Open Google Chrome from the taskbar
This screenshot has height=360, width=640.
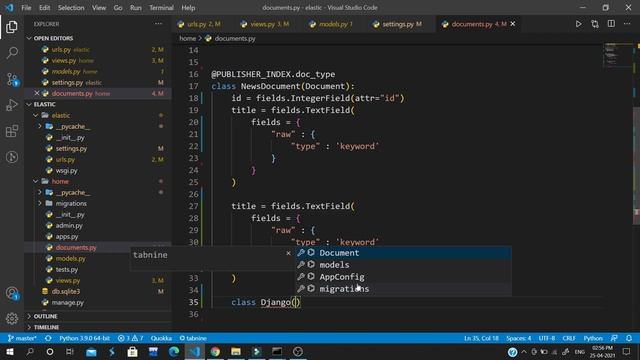click(x=215, y=351)
